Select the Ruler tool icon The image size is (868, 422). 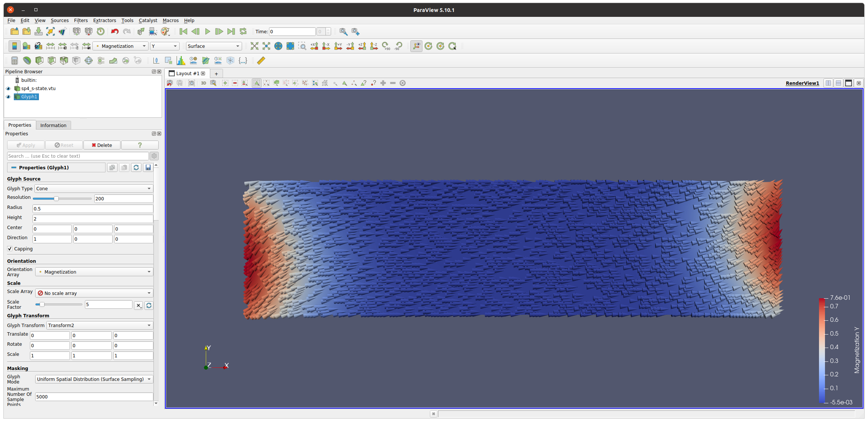pyautogui.click(x=261, y=61)
